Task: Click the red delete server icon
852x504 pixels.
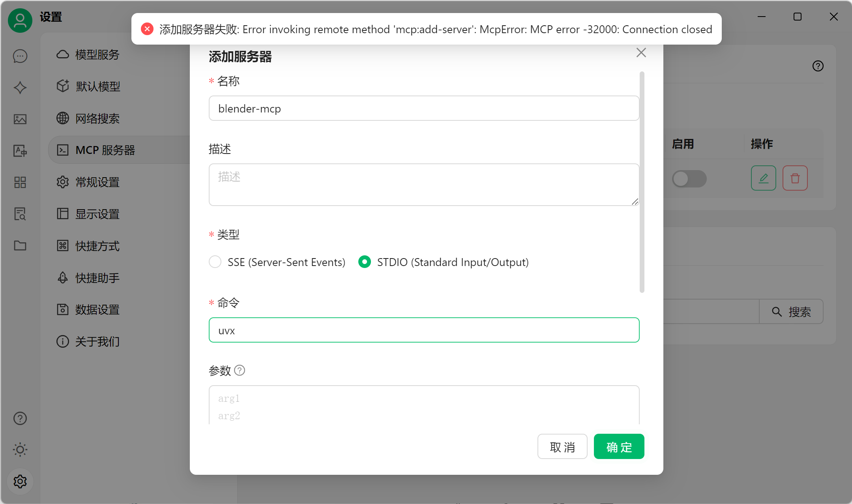Action: pyautogui.click(x=795, y=178)
